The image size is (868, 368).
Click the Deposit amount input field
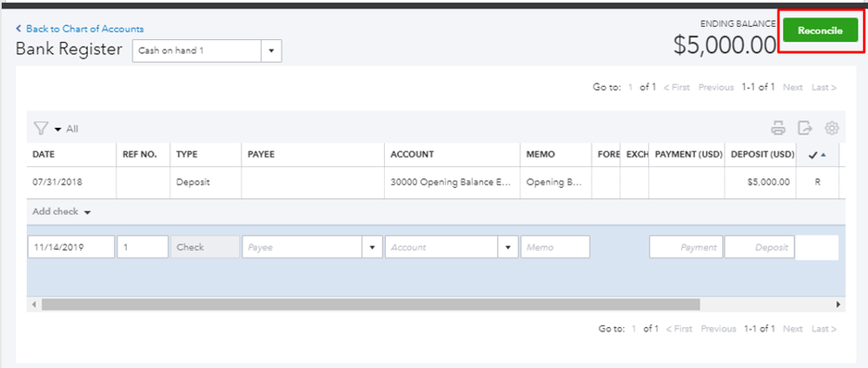(760, 247)
